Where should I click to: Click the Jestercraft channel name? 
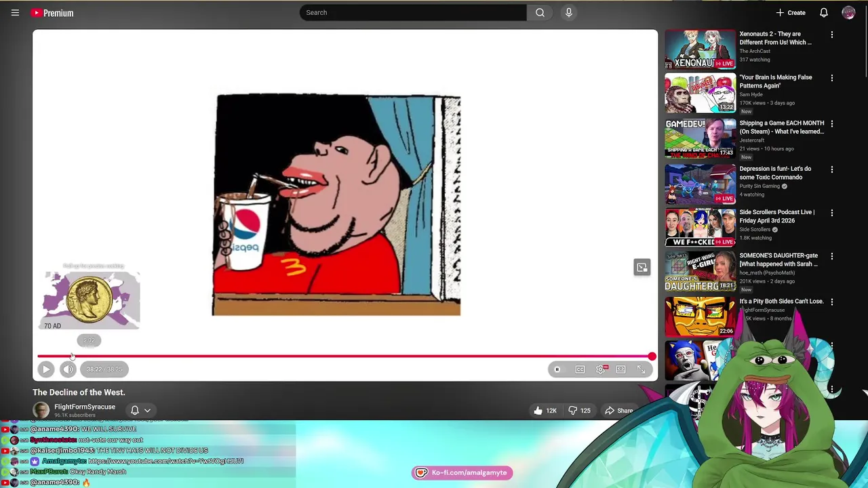[x=751, y=140]
